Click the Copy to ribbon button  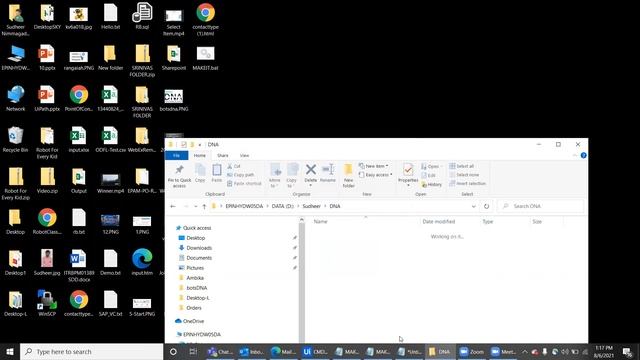pos(292,176)
